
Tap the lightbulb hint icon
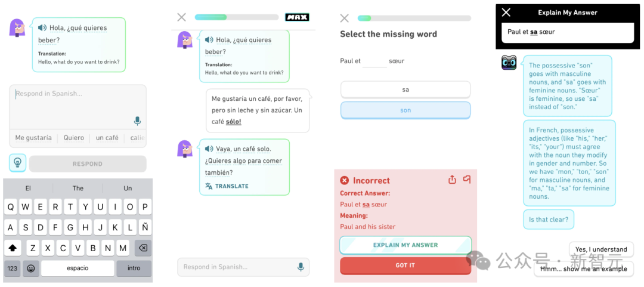pos(18,163)
